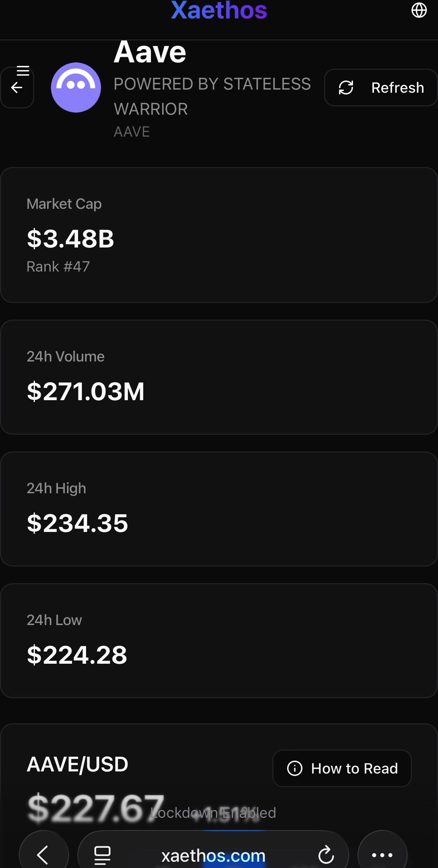Click the purple Aave ghost logo
The height and width of the screenshot is (868, 438).
pyautogui.click(x=76, y=87)
